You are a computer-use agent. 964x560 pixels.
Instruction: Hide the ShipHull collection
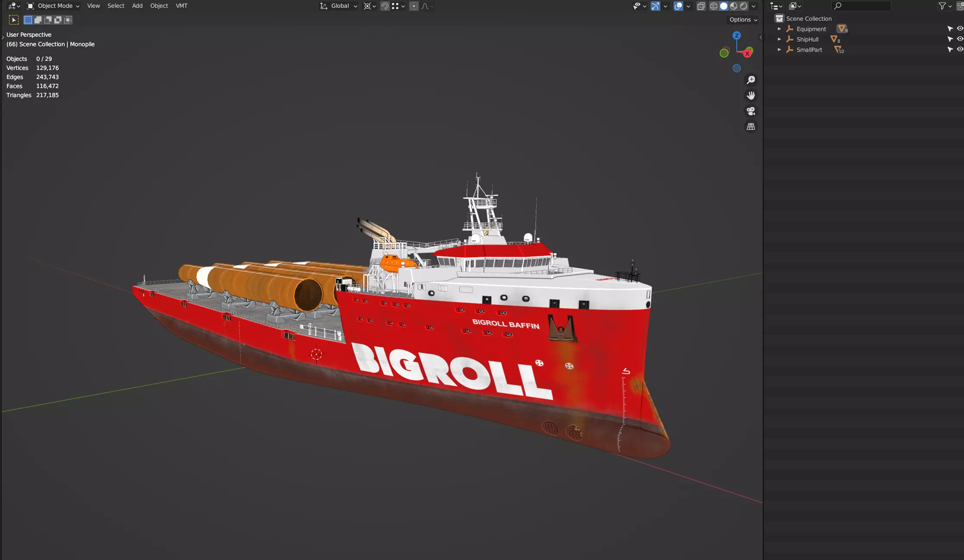click(x=960, y=39)
